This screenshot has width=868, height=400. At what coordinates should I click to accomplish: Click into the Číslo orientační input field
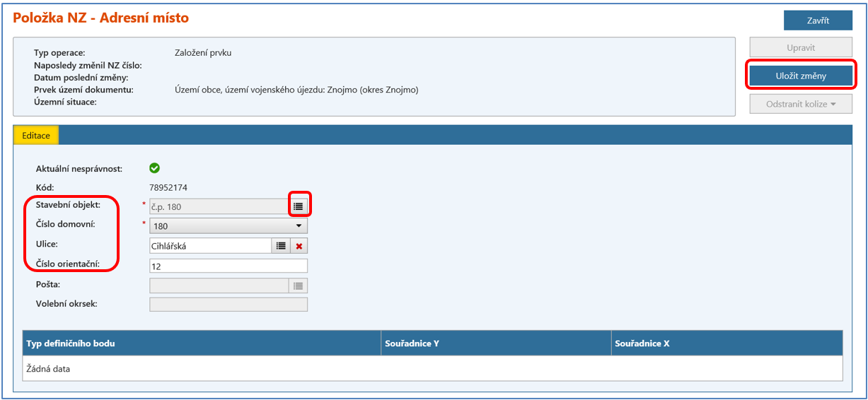coord(228,266)
